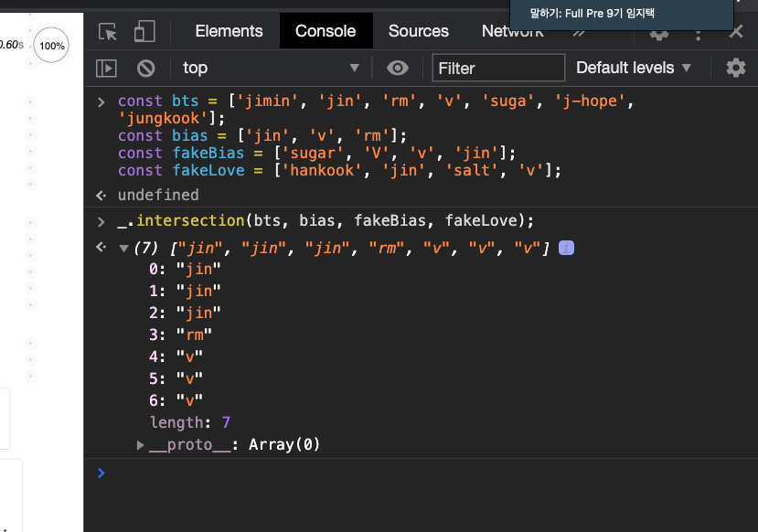The height and width of the screenshot is (532, 758).
Task: Show the console sidebar icon
Action: [x=106, y=69]
